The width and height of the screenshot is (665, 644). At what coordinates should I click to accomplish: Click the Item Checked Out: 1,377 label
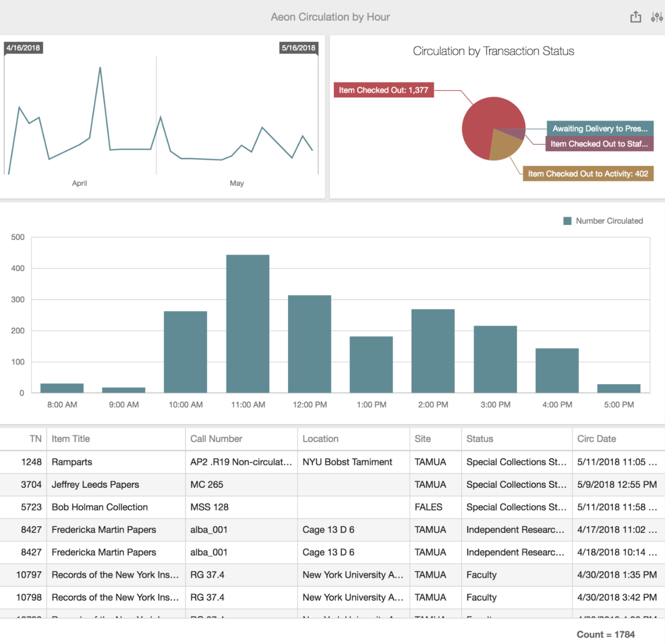(x=383, y=90)
